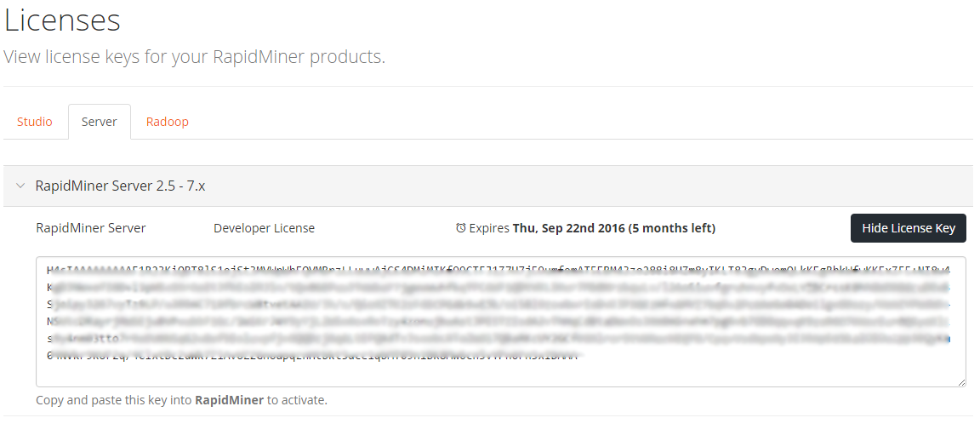Click the bold RapidMiner word in helper text
Screen dimensions: 980x435
pyautogui.click(x=229, y=400)
